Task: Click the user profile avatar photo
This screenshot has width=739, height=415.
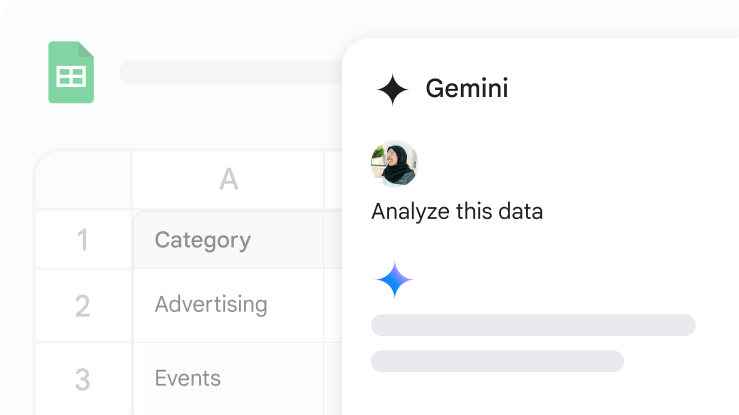Action: coord(394,163)
